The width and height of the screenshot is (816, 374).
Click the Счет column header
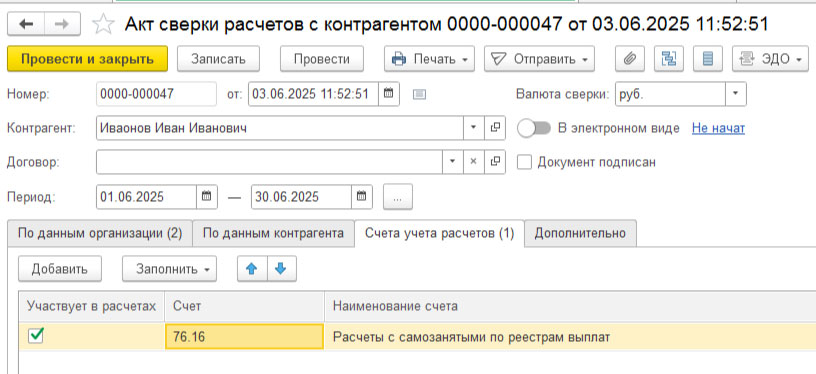coord(244,306)
